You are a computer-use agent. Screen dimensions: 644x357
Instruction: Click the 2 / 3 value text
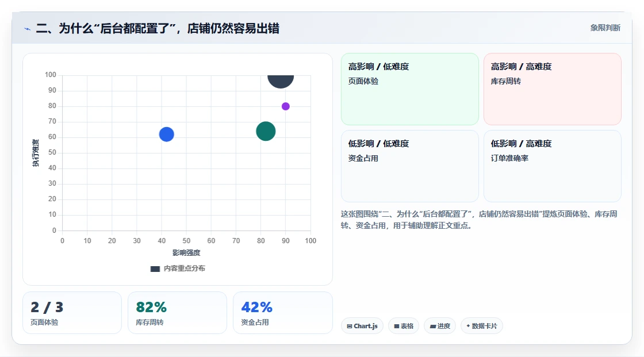[47, 308]
